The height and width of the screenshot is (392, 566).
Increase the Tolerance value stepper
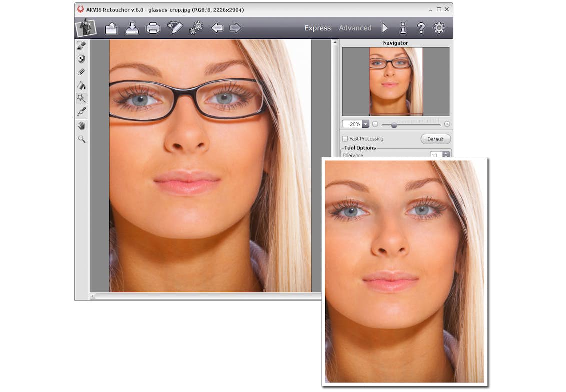tap(446, 153)
